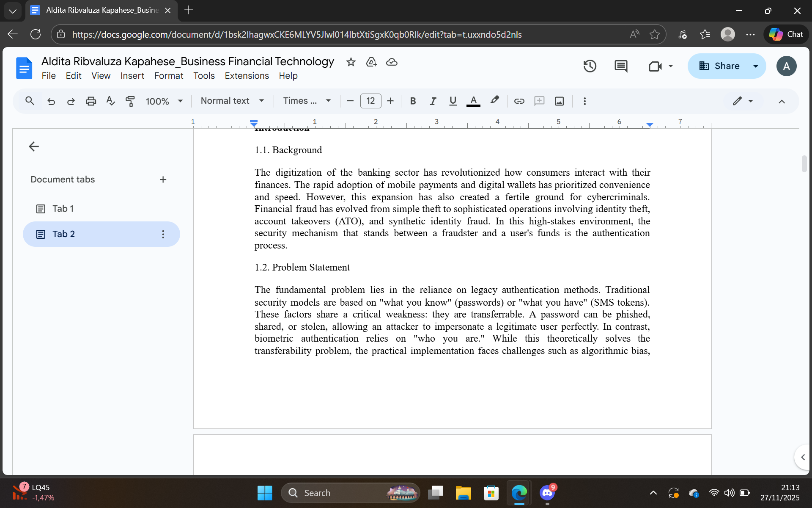Open the Insert menu
This screenshot has width=812, height=508.
[x=132, y=76]
